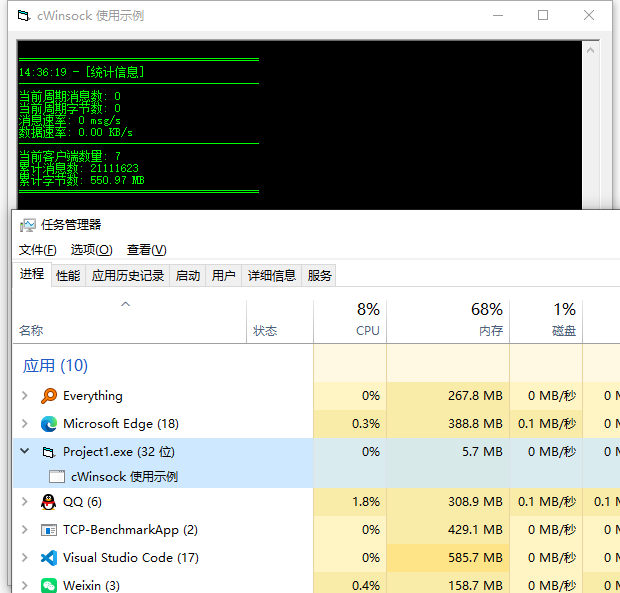Screen dimensions: 620x593
Task: Click the Project1.exe (32 位) name
Action: [119, 452]
